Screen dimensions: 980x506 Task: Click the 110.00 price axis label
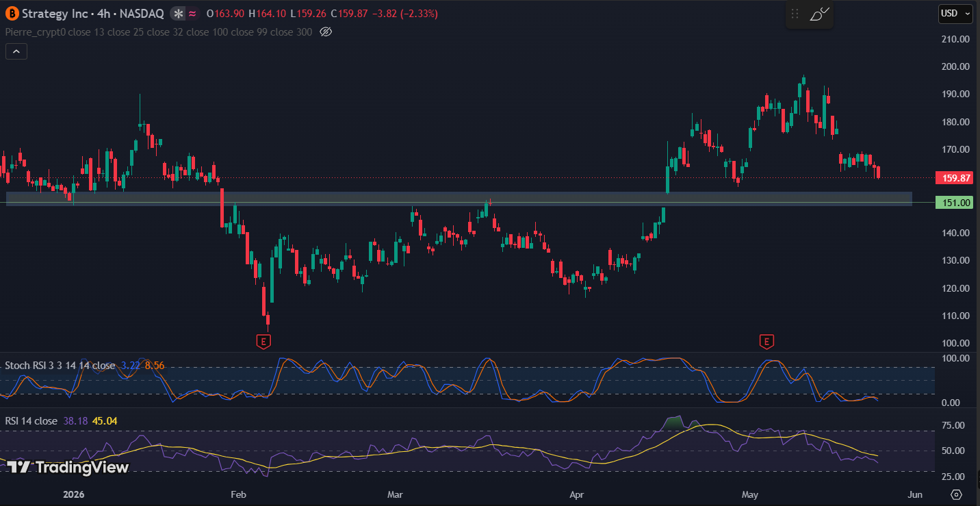coord(955,316)
